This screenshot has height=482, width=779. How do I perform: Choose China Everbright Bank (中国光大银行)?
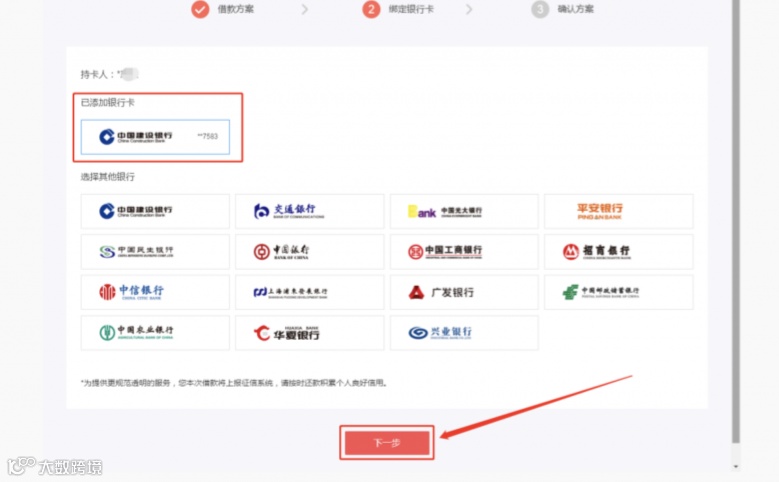[x=464, y=211]
